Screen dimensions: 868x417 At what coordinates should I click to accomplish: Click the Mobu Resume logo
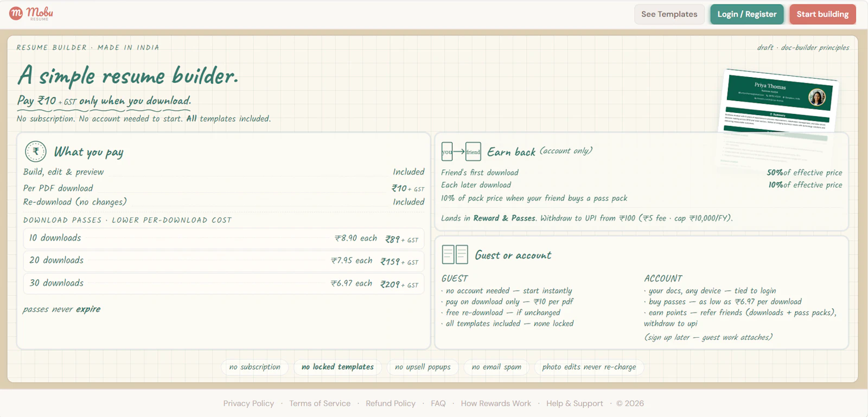(31, 14)
